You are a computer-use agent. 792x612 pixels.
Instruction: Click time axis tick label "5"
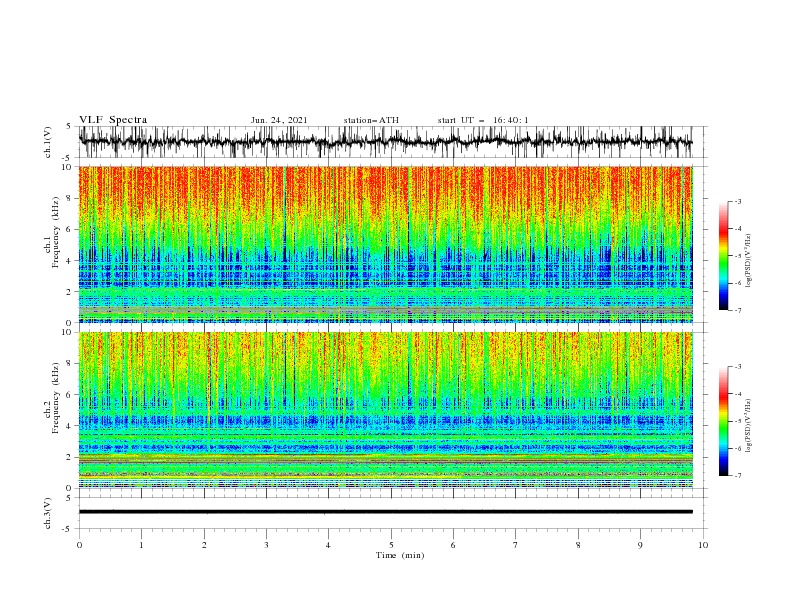[391, 545]
